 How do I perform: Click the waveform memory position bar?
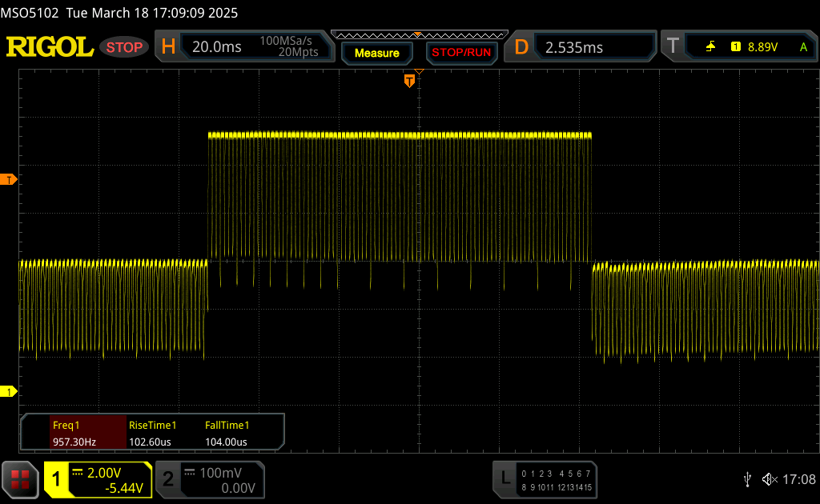coord(420,35)
